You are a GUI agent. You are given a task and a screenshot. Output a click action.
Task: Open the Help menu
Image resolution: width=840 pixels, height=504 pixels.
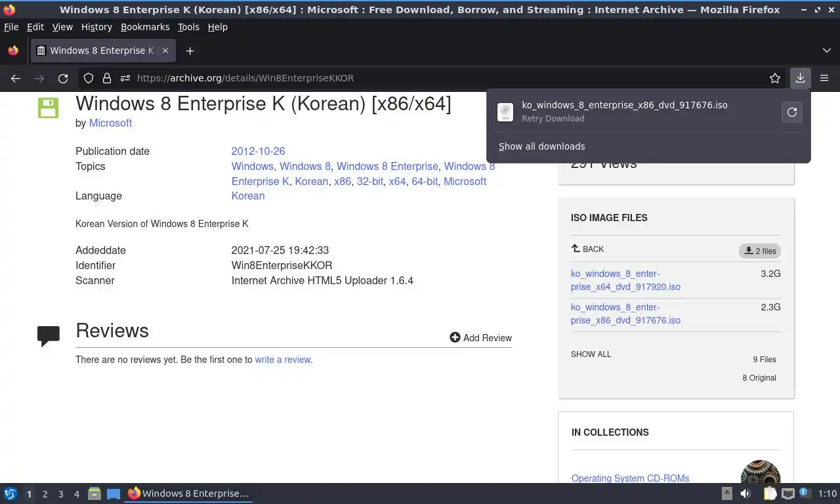pyautogui.click(x=217, y=27)
